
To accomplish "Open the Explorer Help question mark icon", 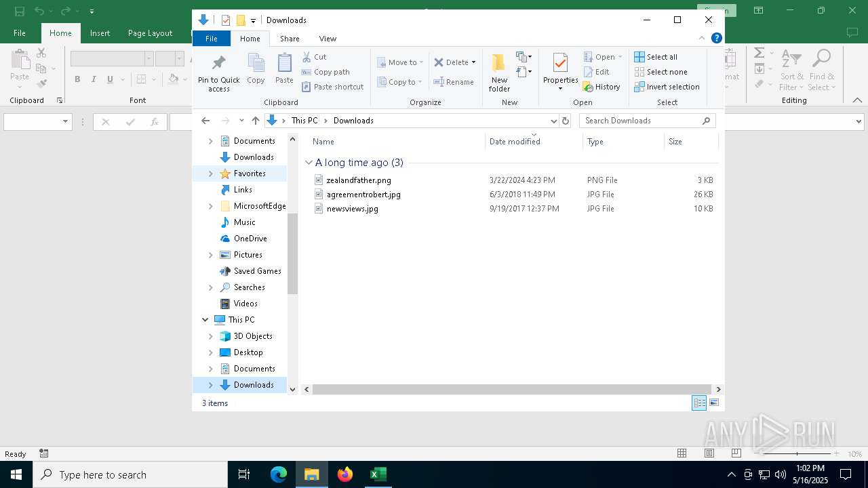I will tap(716, 39).
